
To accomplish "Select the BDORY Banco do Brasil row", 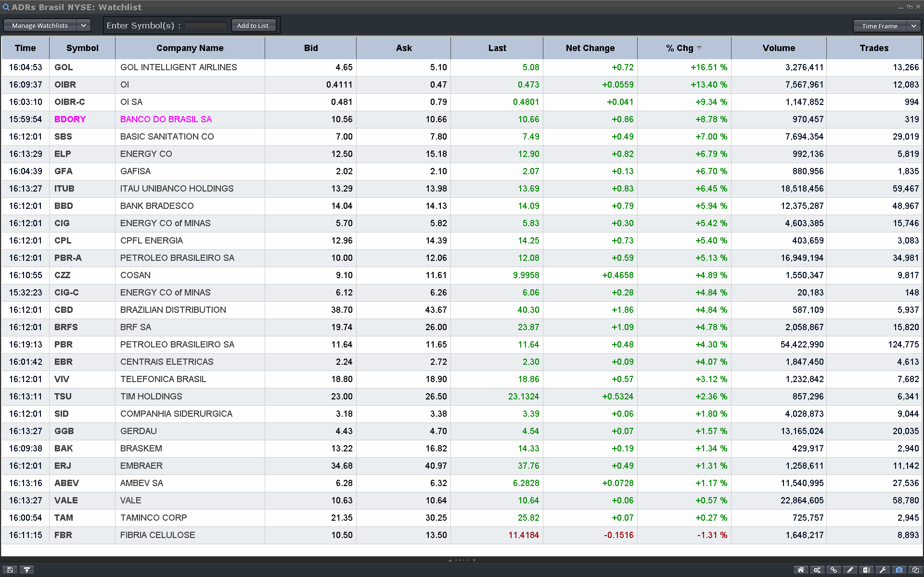I will (x=166, y=119).
